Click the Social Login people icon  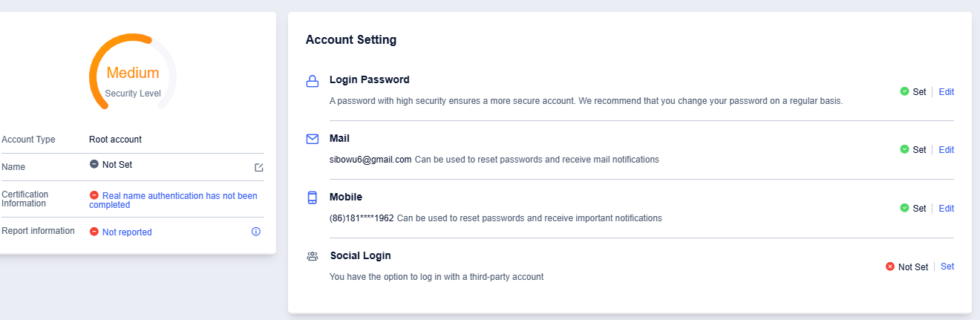pos(313,256)
